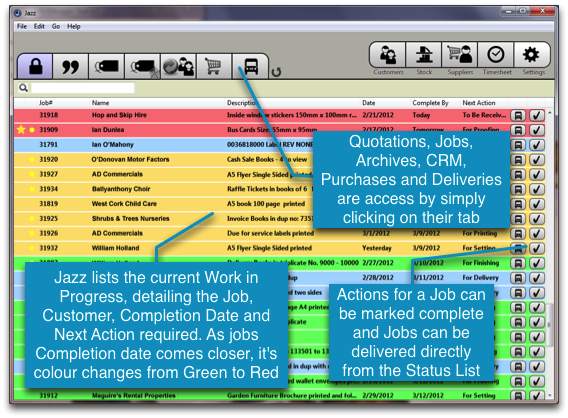Click the list scrollbar down arrow
Viewport: 568px width, 418px height.
[550, 396]
